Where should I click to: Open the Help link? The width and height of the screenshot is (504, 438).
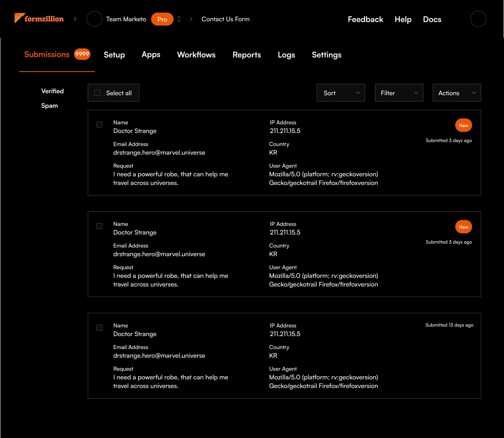tap(403, 19)
